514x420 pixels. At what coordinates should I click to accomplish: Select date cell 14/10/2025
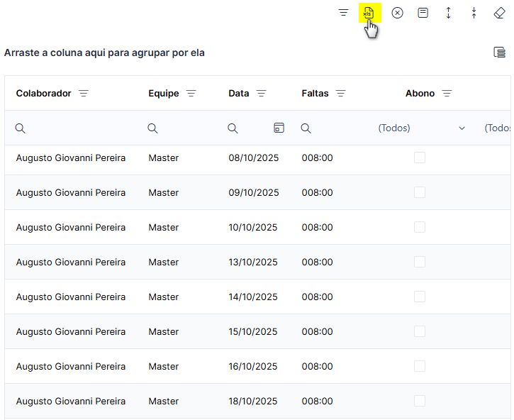point(252,297)
